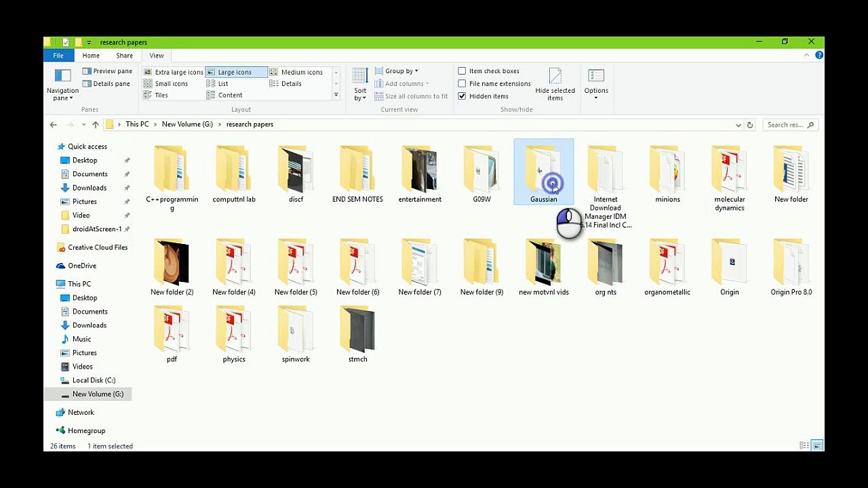Select the minions folder
The image size is (868, 488).
tap(667, 174)
